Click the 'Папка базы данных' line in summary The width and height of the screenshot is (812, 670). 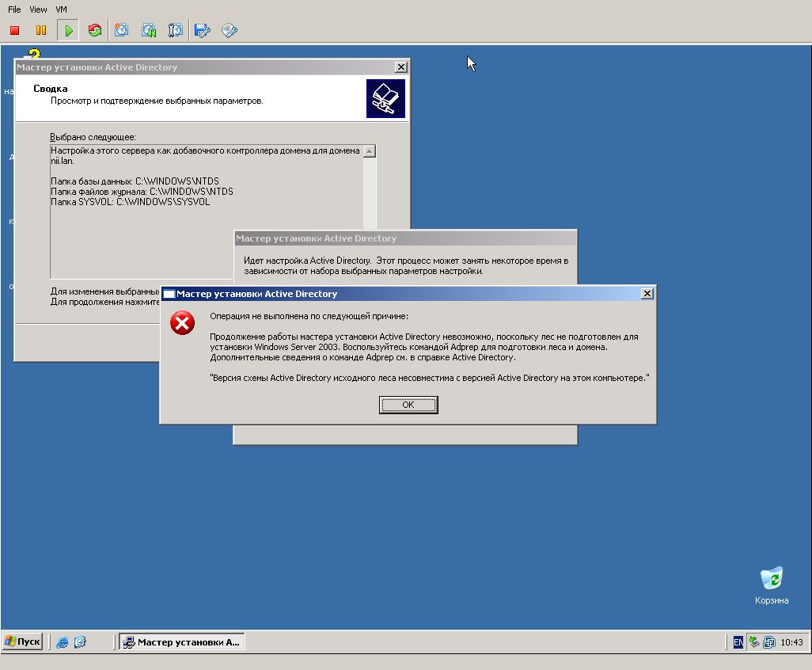(135, 181)
